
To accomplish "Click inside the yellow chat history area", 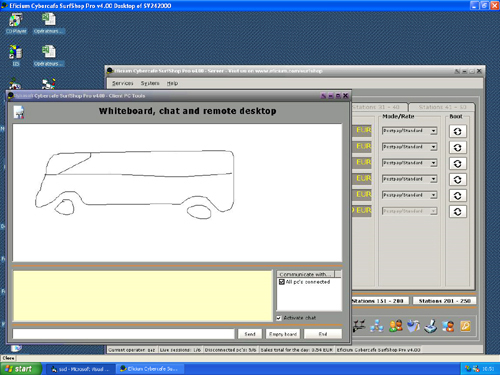I will [143, 296].
